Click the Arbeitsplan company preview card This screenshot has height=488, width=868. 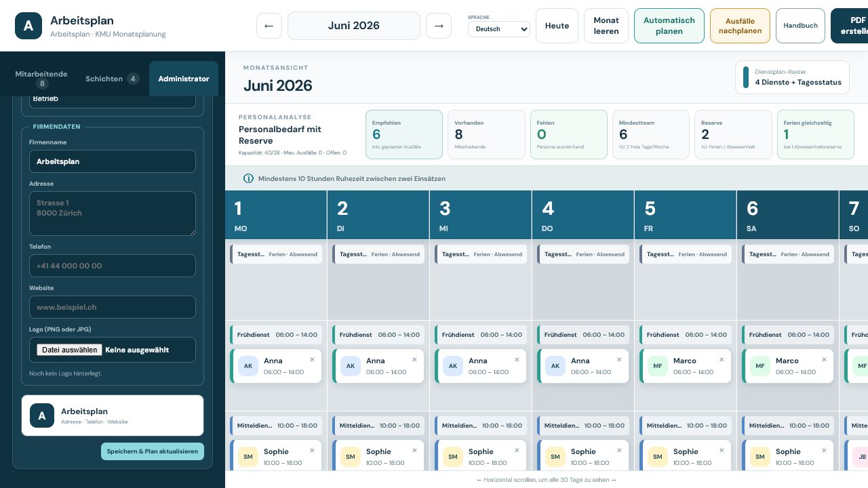click(x=113, y=415)
